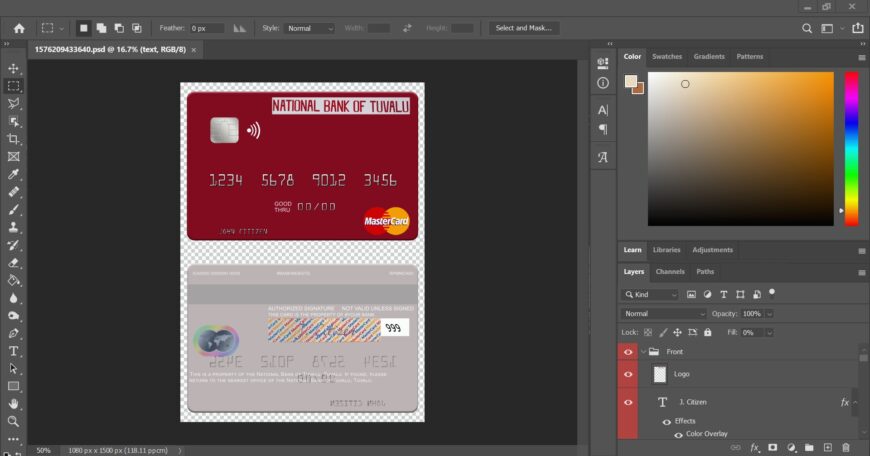Switch to the Swatches tab
The height and width of the screenshot is (456, 870).
(x=667, y=57)
